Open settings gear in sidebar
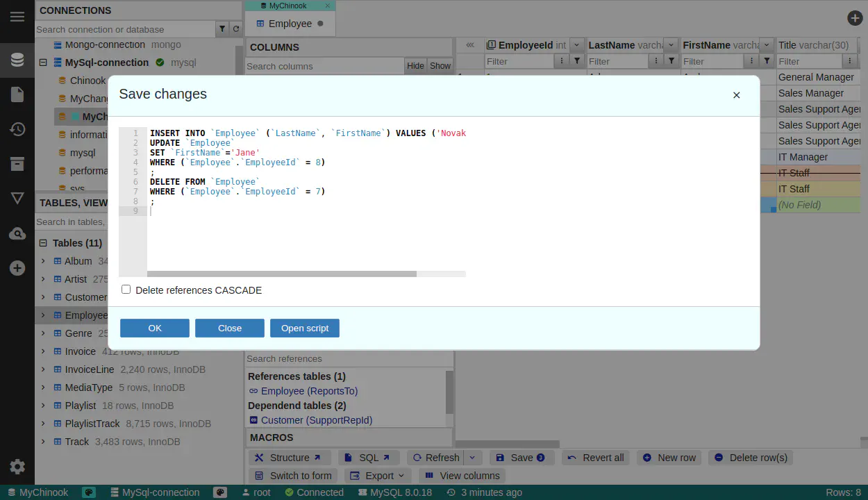868x500 pixels. (17, 467)
